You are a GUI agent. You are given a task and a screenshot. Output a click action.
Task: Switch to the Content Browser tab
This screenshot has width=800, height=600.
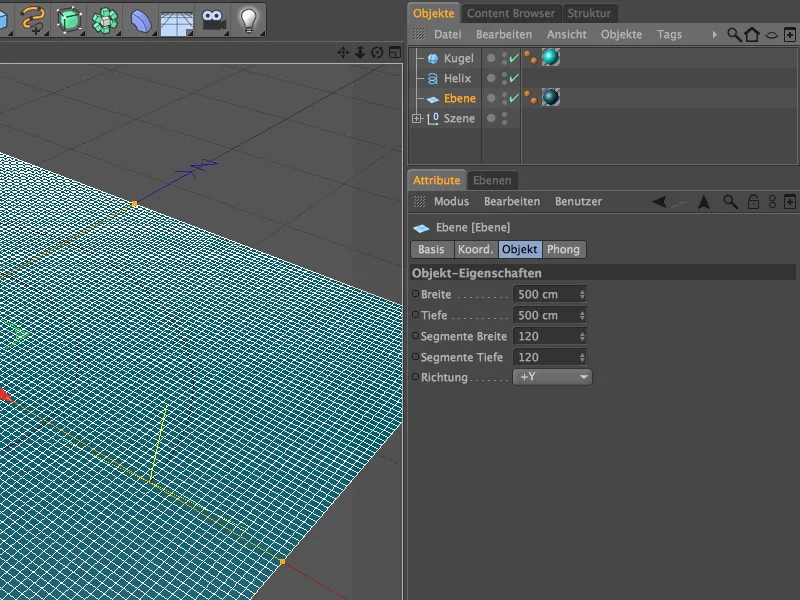pyautogui.click(x=511, y=13)
